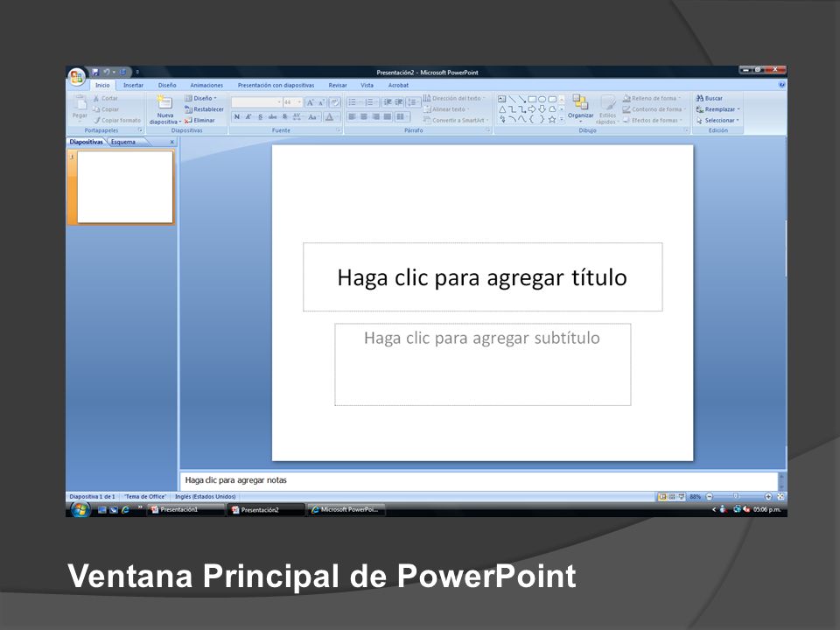Click the Nueva diapositiva icon
840x630 pixels.
164,102
